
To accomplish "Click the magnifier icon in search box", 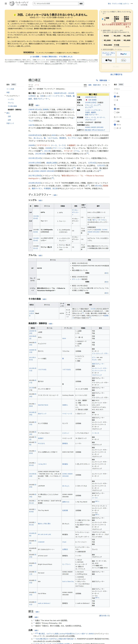I will [35, 4].
